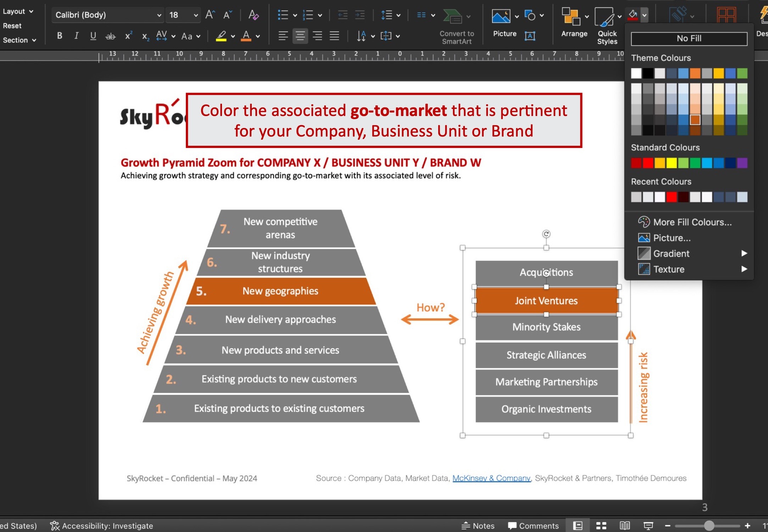The height and width of the screenshot is (532, 768).
Task: Open Comments pane
Action: point(533,526)
